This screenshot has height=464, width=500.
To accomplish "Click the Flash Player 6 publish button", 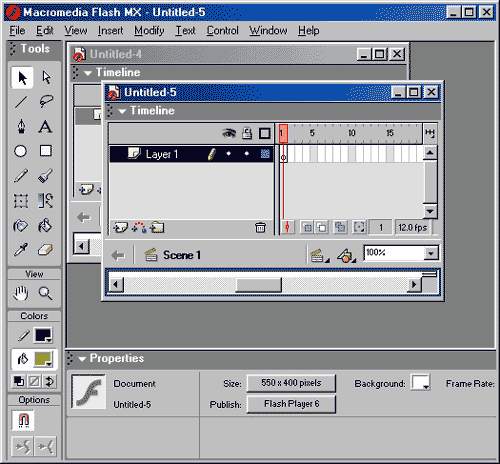I will click(291, 404).
